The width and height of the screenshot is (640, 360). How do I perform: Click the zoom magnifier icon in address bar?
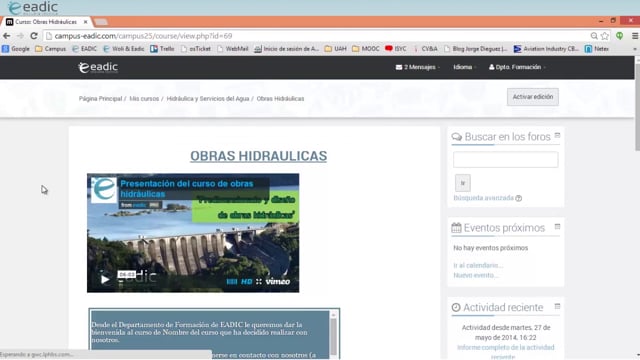(594, 36)
